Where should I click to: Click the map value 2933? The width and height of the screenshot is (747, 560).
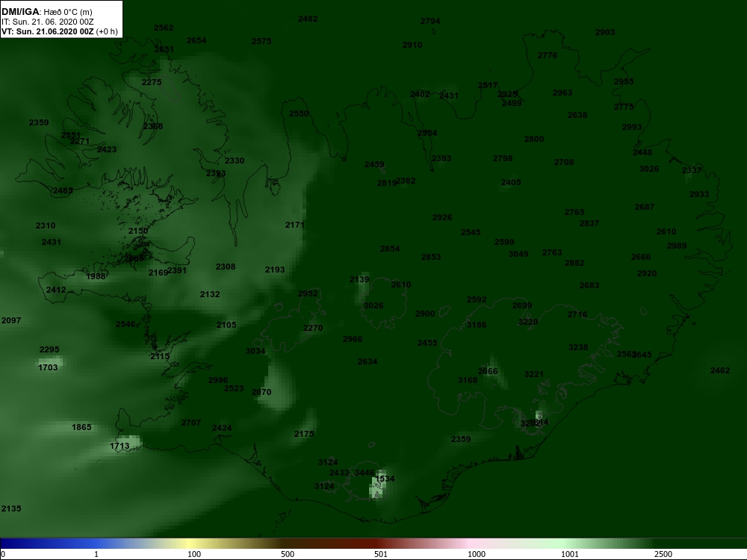coord(699,194)
